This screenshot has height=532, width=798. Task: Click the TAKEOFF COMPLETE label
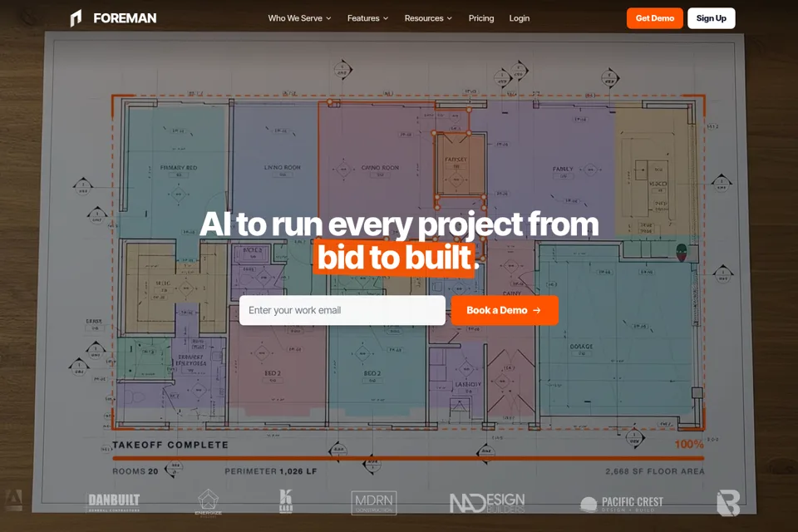pyautogui.click(x=170, y=445)
